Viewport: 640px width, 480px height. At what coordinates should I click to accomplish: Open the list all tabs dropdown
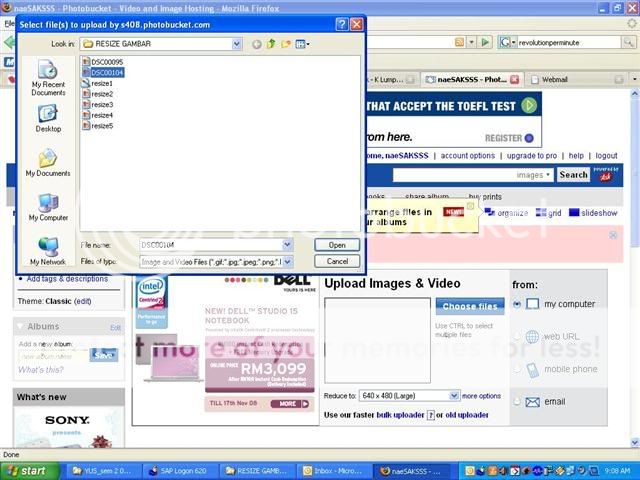tap(634, 79)
